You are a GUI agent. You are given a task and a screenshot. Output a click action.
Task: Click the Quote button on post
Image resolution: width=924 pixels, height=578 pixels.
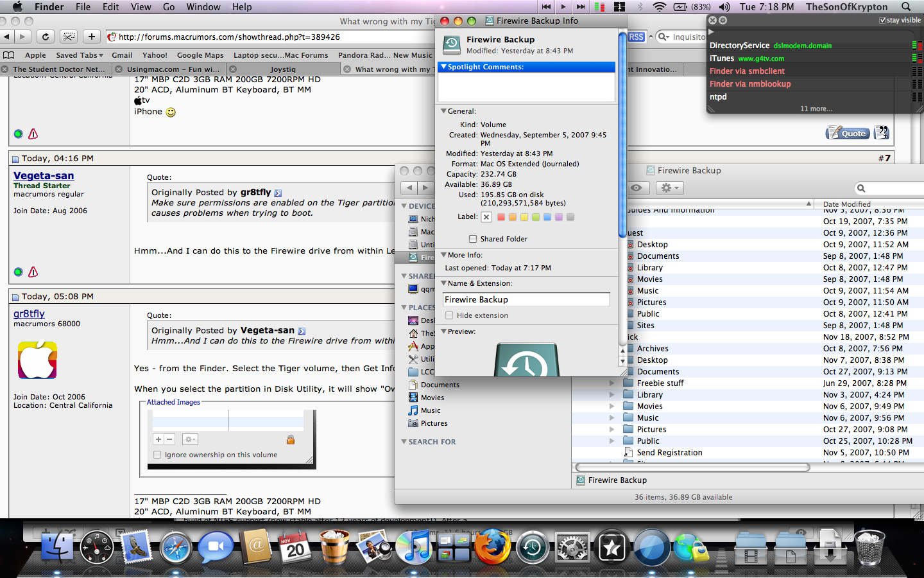tap(848, 133)
